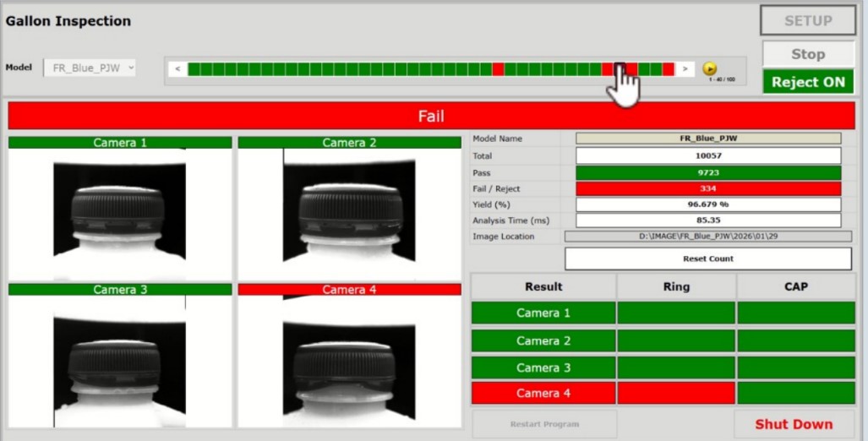Open the Model dropdown FR_Blue_PJW

click(x=90, y=68)
